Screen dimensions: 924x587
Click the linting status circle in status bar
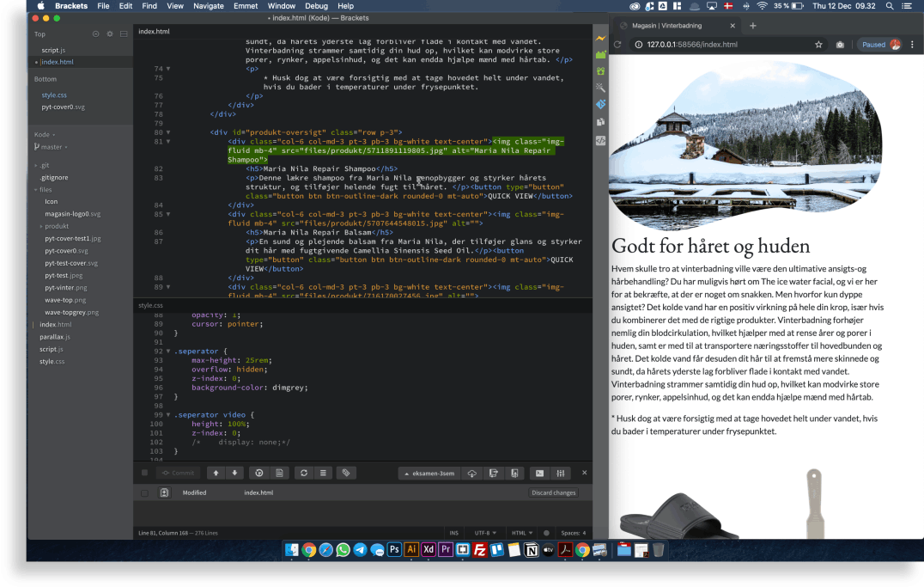click(x=546, y=533)
